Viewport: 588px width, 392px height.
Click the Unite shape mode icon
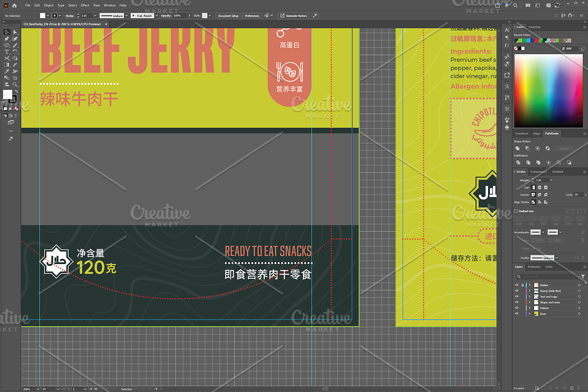tap(517, 148)
